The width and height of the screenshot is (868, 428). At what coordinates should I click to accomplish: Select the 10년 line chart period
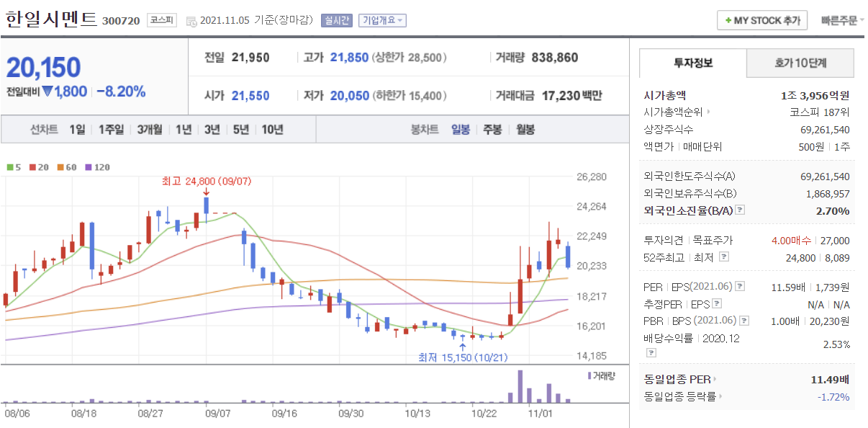[x=272, y=130]
